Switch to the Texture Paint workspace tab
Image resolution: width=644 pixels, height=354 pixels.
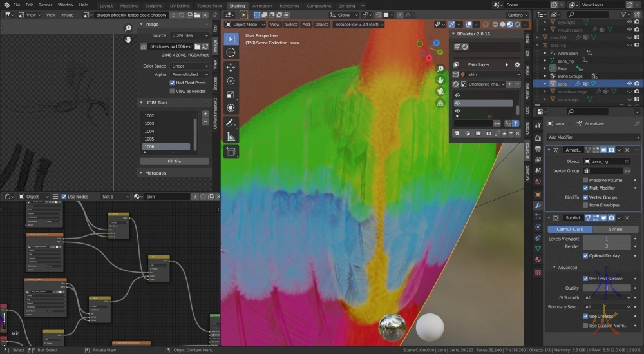[209, 6]
